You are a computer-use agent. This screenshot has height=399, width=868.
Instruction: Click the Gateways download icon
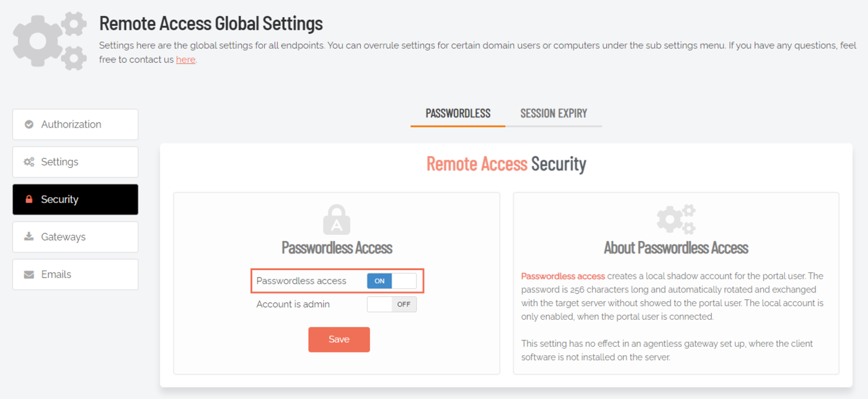point(29,237)
